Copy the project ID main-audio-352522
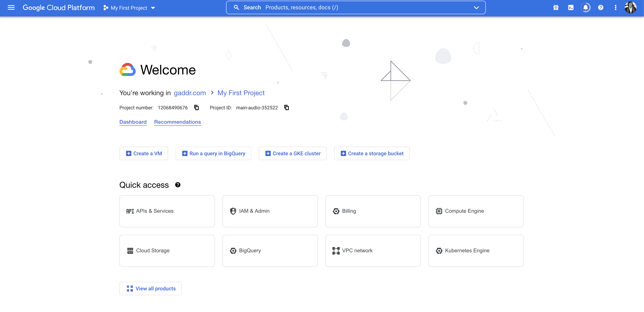This screenshot has width=644, height=312. point(287,107)
